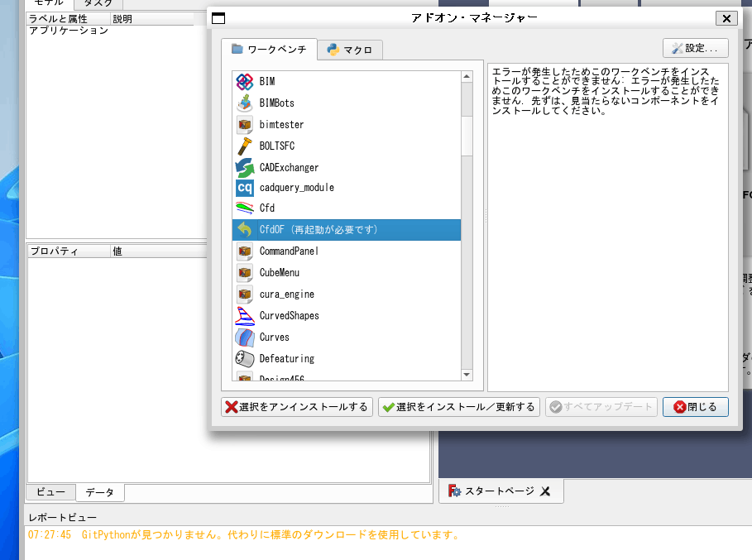Click 選択をインストール/更新する button
Image resolution: width=752 pixels, height=560 pixels.
click(459, 407)
